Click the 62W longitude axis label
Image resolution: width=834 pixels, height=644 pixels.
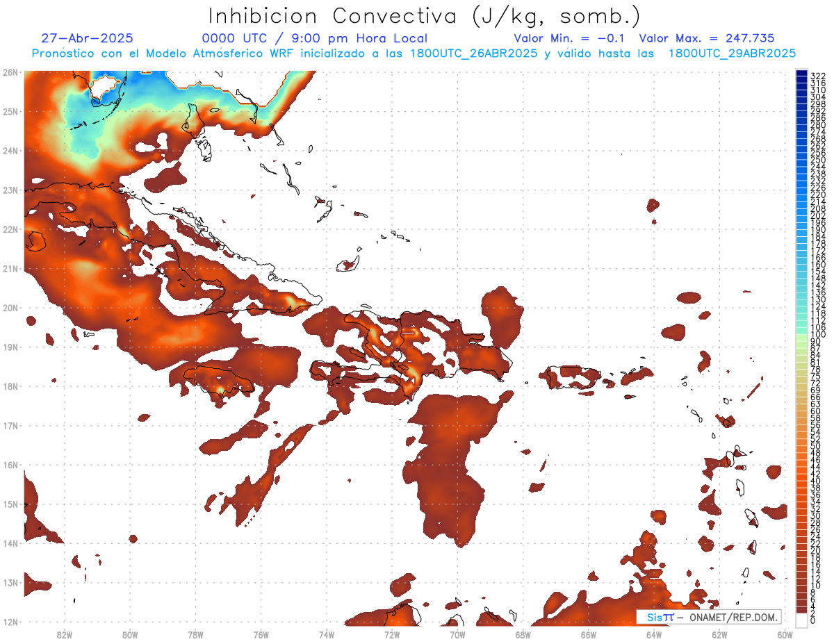click(x=719, y=634)
